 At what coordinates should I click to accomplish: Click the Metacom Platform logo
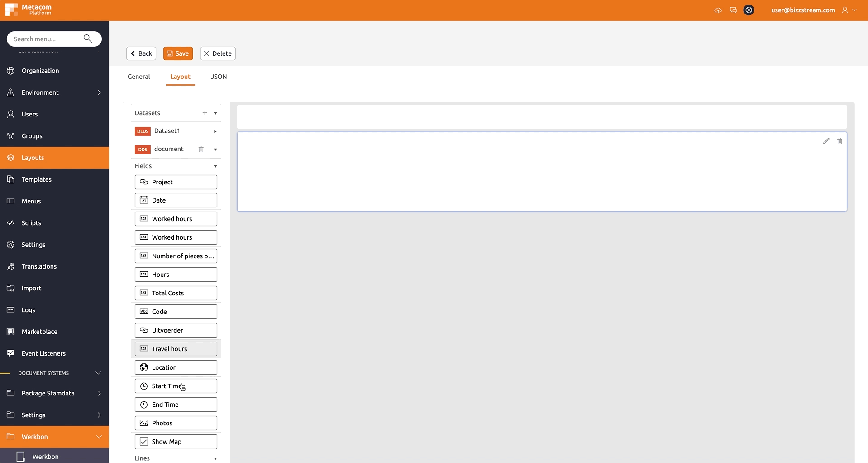29,10
